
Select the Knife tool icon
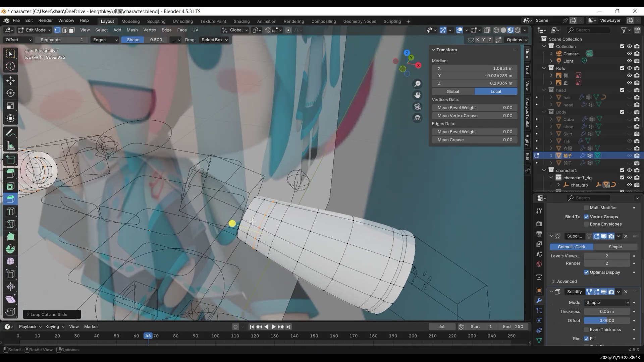(x=10, y=224)
